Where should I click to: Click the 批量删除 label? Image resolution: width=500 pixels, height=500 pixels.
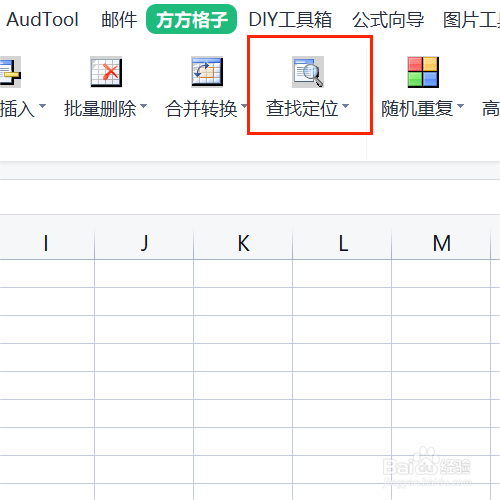tap(100, 109)
